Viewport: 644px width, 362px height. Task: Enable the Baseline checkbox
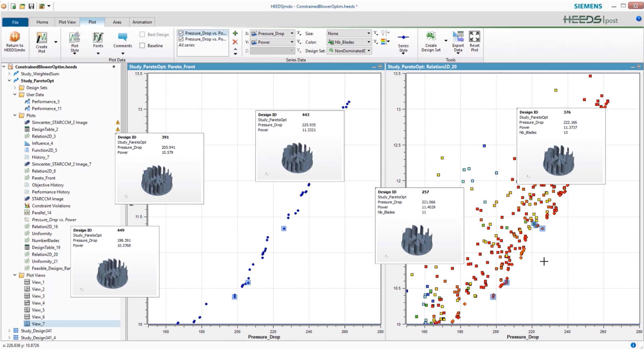click(142, 45)
